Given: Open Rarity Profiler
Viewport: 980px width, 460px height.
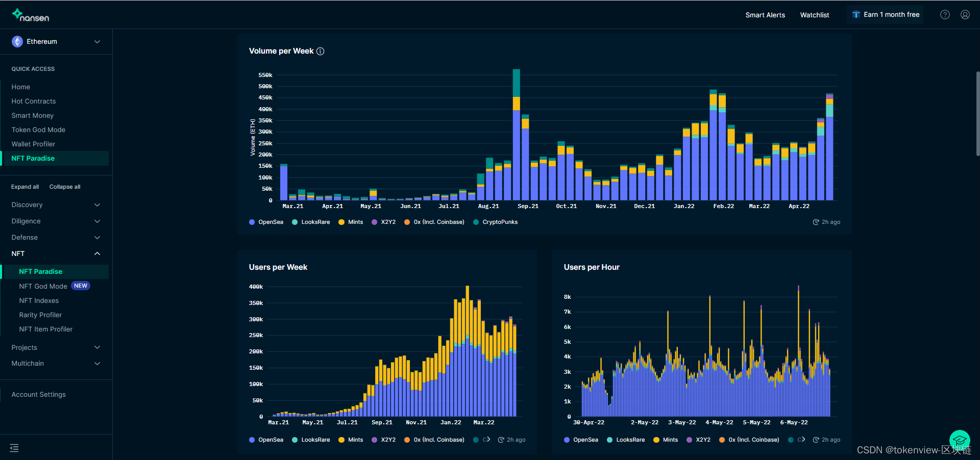Looking at the screenshot, I should pyautogui.click(x=40, y=315).
